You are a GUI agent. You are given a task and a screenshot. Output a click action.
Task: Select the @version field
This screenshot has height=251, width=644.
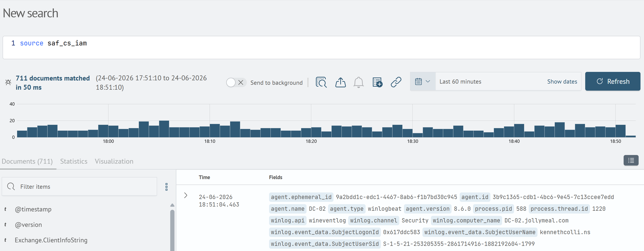tap(29, 225)
